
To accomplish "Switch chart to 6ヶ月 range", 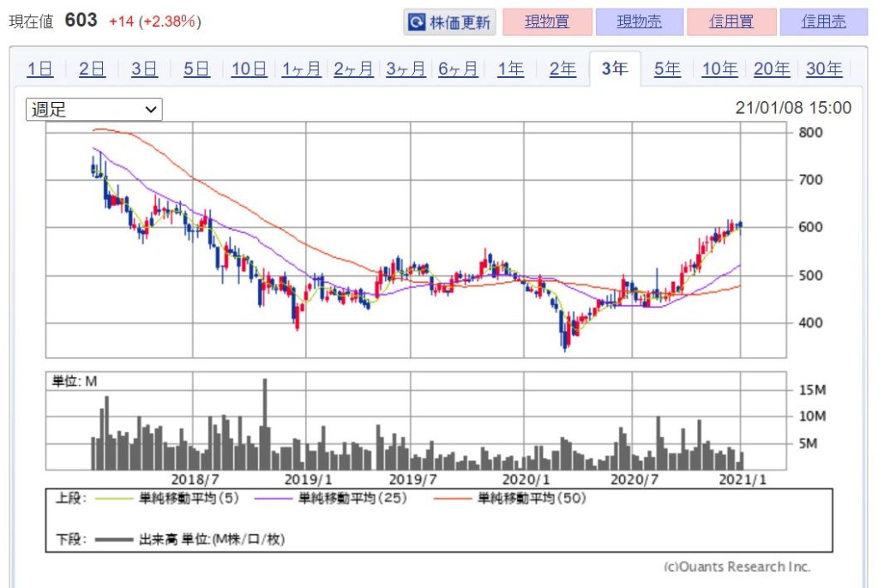I will tap(458, 69).
